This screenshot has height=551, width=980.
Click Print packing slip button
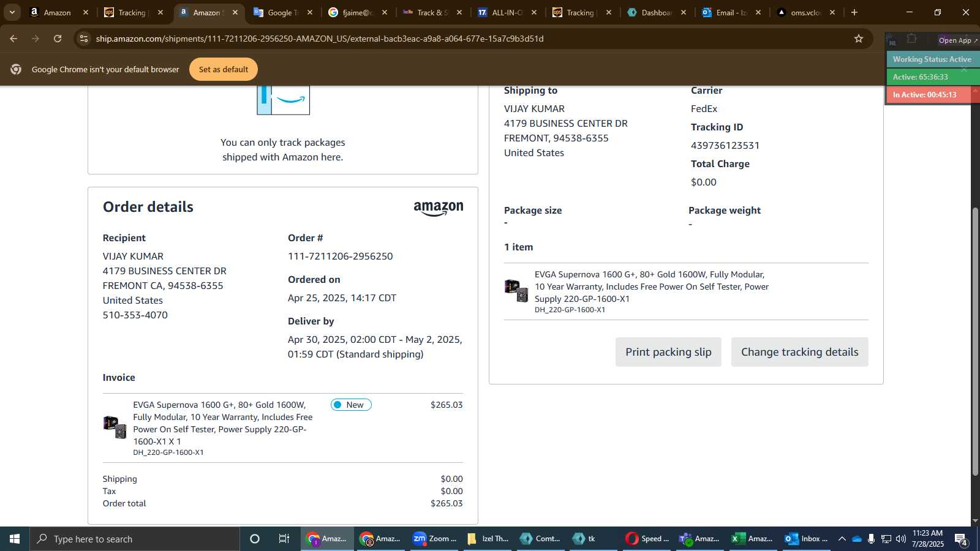point(668,352)
